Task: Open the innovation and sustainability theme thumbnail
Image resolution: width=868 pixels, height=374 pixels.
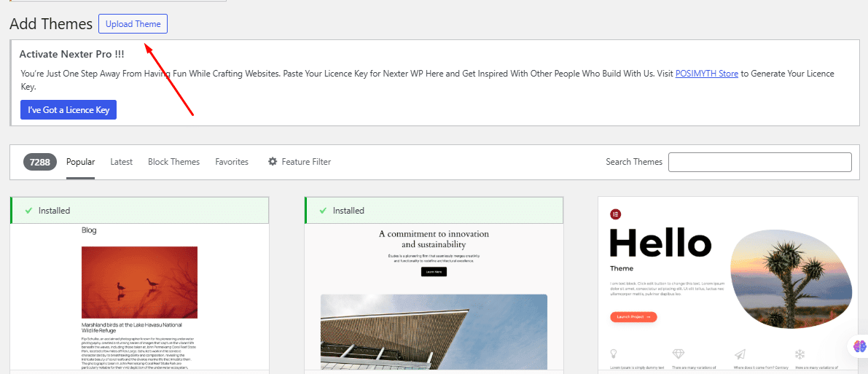Action: pyautogui.click(x=434, y=297)
